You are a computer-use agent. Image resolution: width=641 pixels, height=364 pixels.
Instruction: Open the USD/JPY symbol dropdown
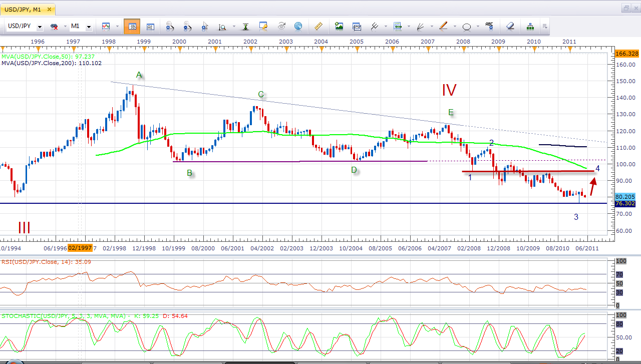[x=40, y=27]
